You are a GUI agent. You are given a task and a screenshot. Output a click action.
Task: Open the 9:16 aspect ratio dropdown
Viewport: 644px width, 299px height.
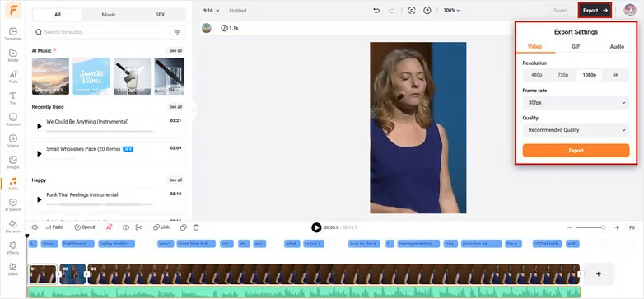(x=211, y=11)
